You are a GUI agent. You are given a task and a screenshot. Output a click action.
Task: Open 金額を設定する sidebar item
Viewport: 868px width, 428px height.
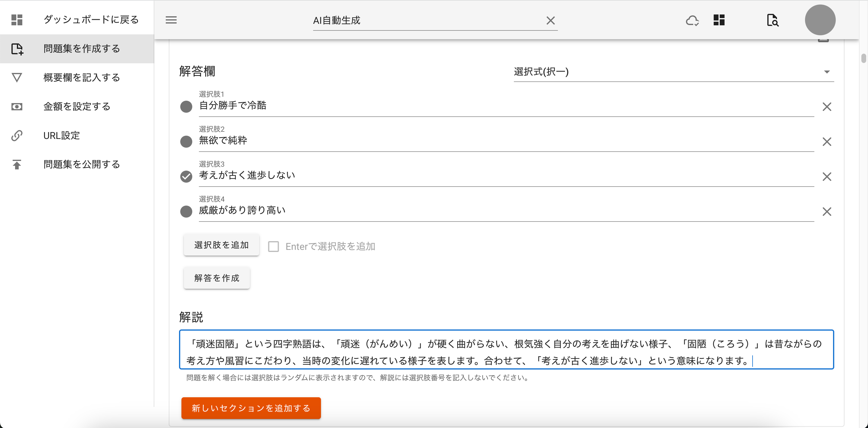(77, 106)
